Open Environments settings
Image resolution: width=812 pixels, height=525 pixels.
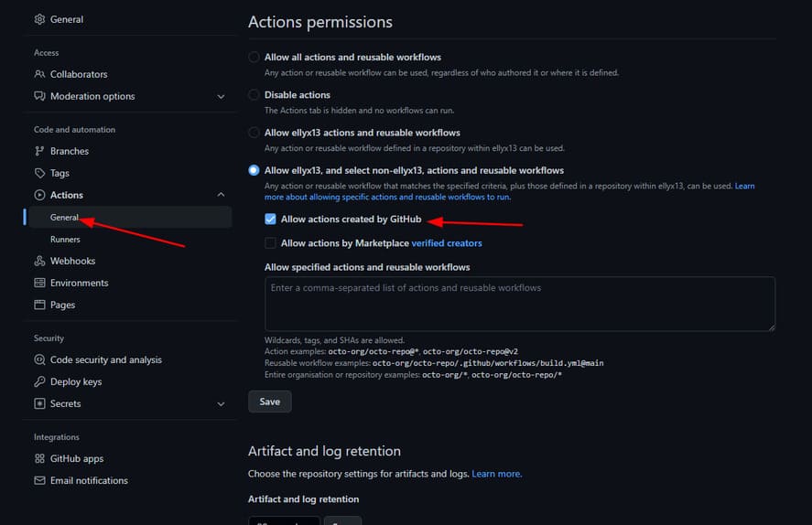click(x=80, y=283)
